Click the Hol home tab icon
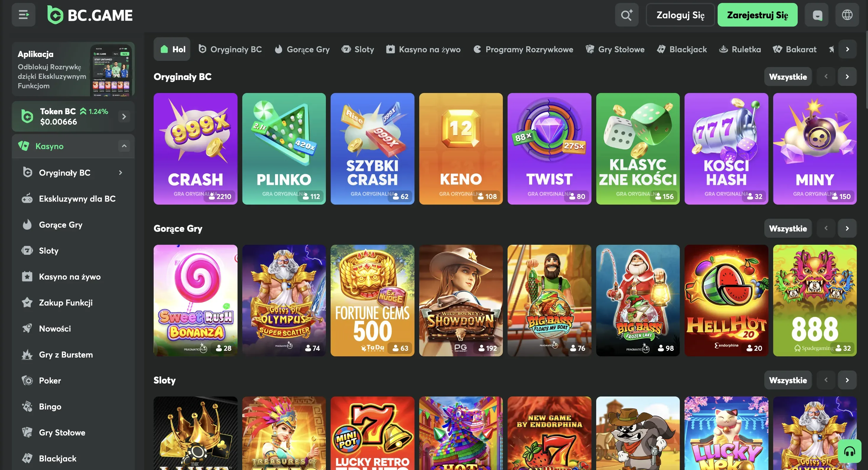The width and height of the screenshot is (868, 470). pos(164,49)
